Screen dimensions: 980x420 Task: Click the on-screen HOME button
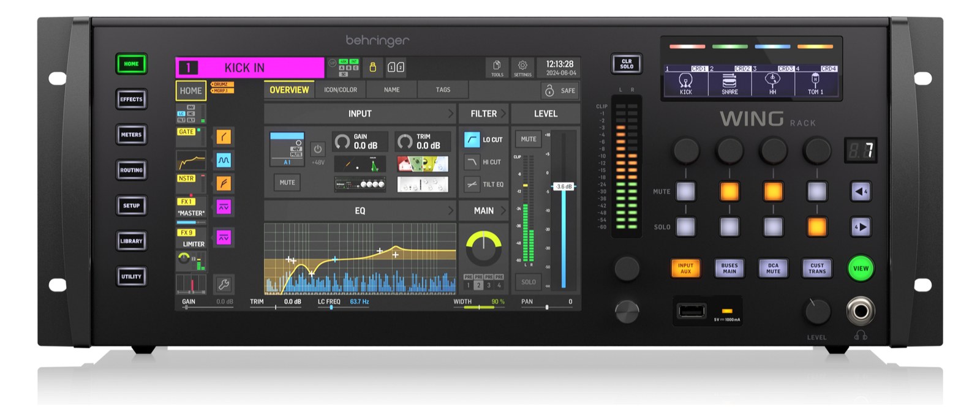(x=190, y=91)
